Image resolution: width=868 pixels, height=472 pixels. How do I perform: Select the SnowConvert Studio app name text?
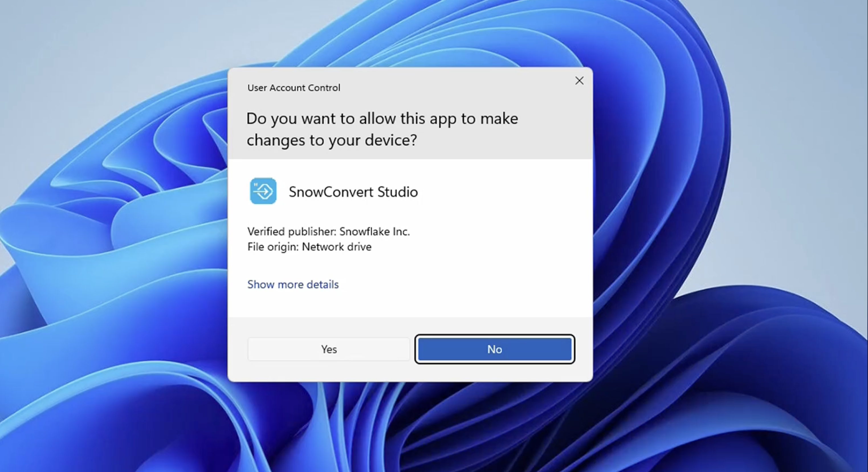[x=353, y=192]
